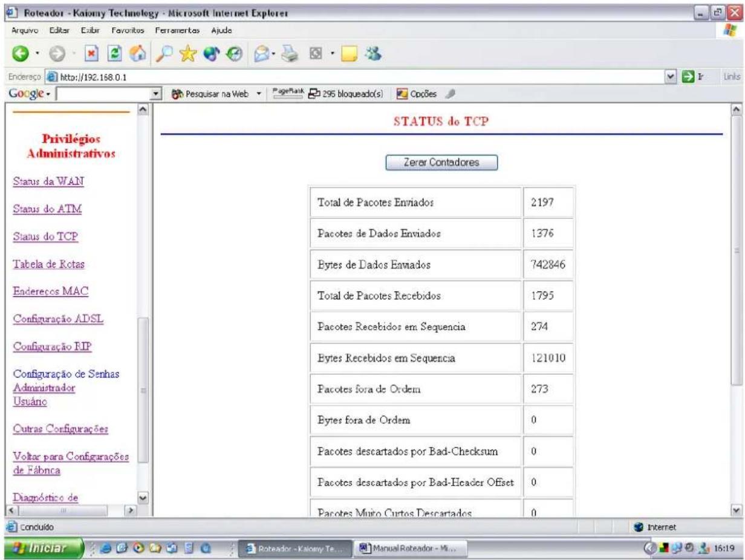Open the Pesquisar na Web dropdown arrow
The height and width of the screenshot is (560, 745).
[x=258, y=94]
